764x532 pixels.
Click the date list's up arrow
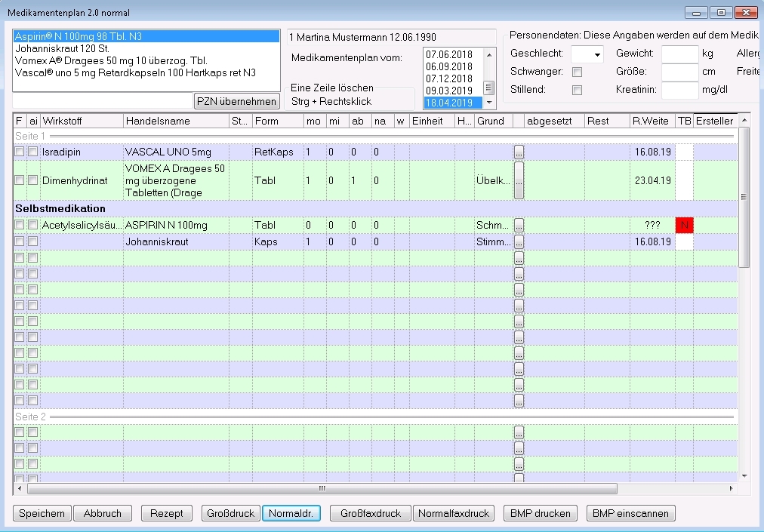tap(489, 54)
